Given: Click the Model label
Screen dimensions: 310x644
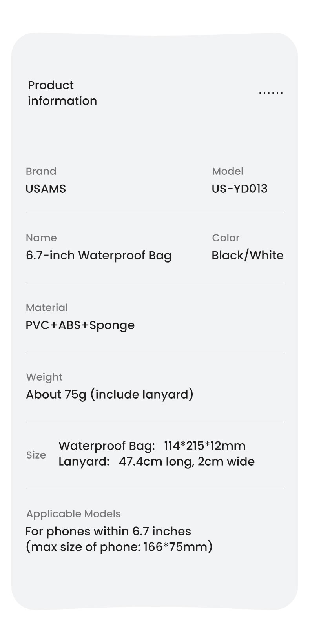Looking at the screenshot, I should click(x=228, y=171).
